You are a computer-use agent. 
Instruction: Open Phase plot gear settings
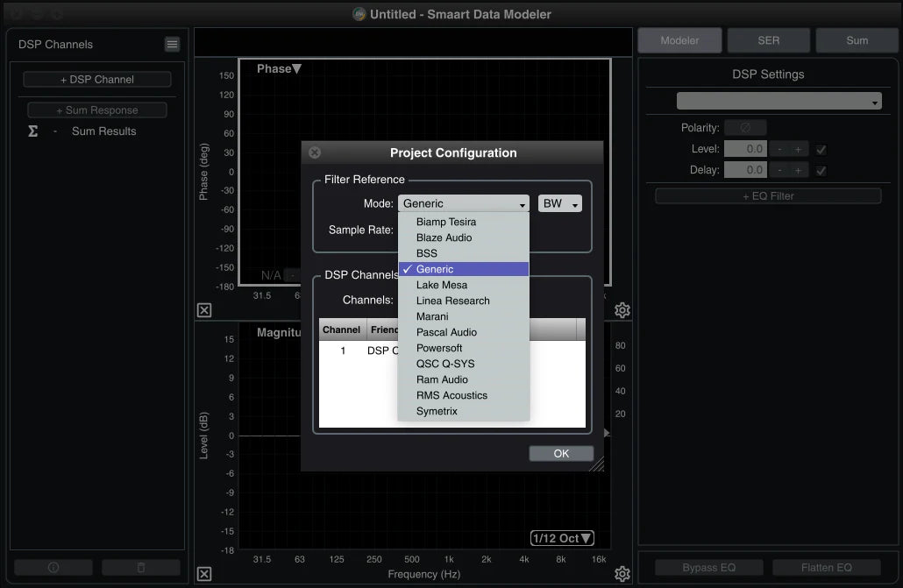pos(622,310)
